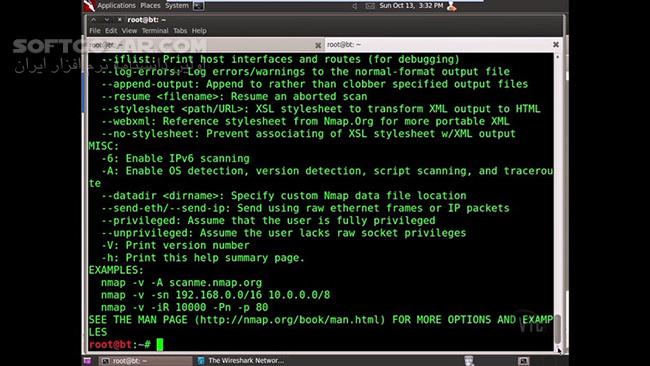The image size is (650, 366).
Task: Select the second root@bt tab
Action: click(443, 44)
